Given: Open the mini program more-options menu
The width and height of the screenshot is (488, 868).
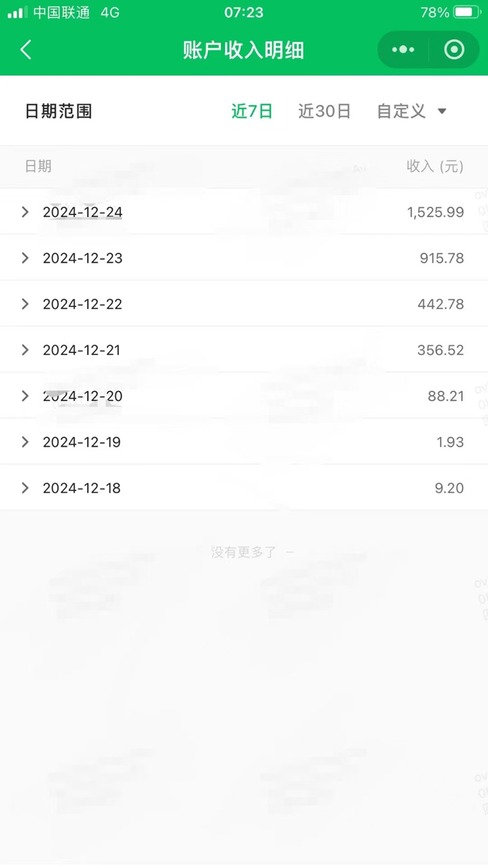Looking at the screenshot, I should (403, 49).
